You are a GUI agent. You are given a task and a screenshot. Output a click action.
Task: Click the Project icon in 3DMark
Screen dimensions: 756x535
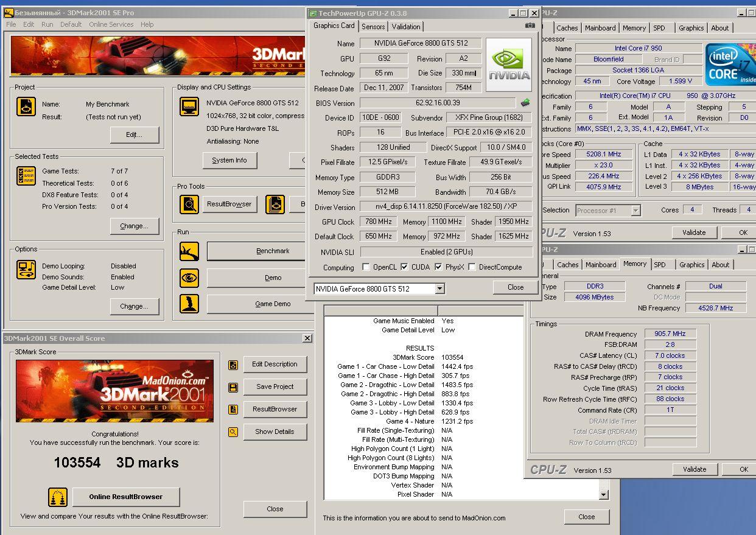click(x=26, y=107)
